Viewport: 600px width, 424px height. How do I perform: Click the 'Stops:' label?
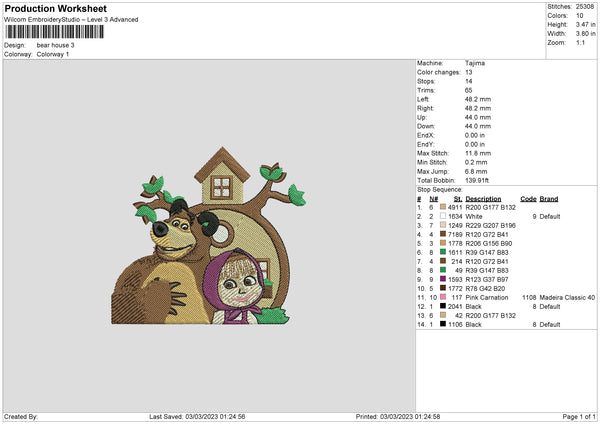pos(426,81)
